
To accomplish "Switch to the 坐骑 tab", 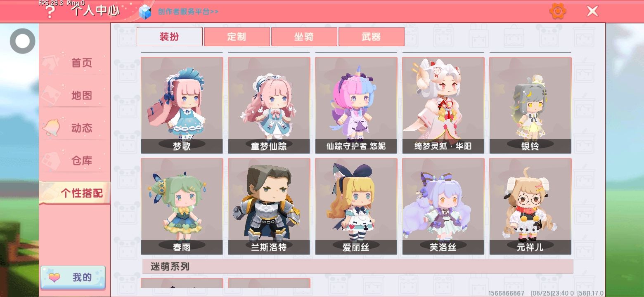I will point(304,37).
